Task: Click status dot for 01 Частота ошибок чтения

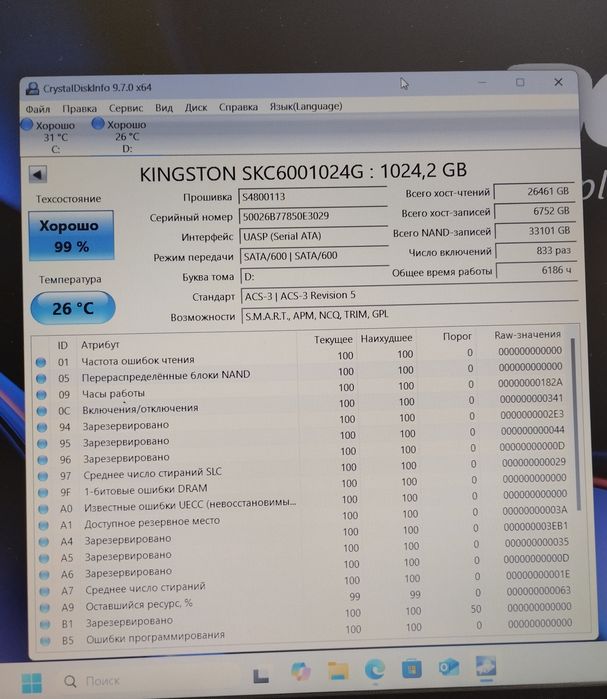Action: point(41,362)
